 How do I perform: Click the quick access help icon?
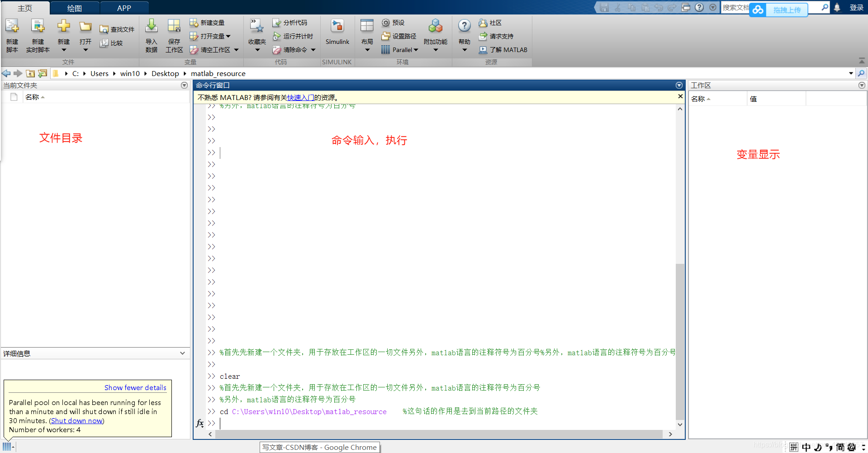click(699, 8)
